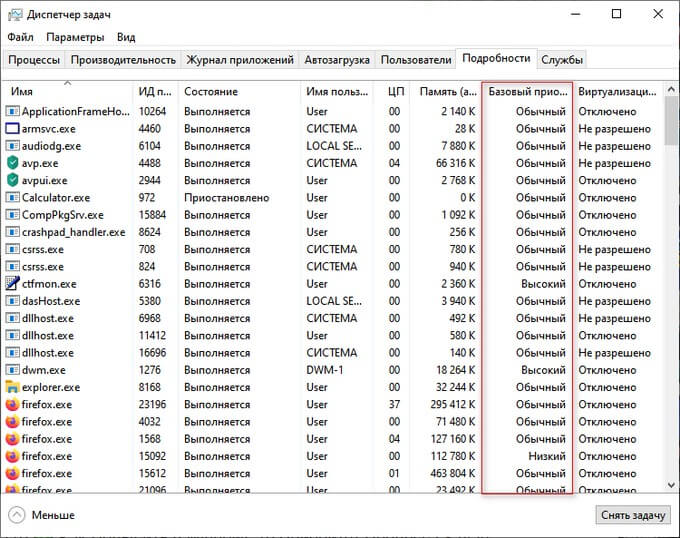Viewport: 680px width, 538px height.
Task: Switch to the Процессы tab
Action: tap(34, 60)
